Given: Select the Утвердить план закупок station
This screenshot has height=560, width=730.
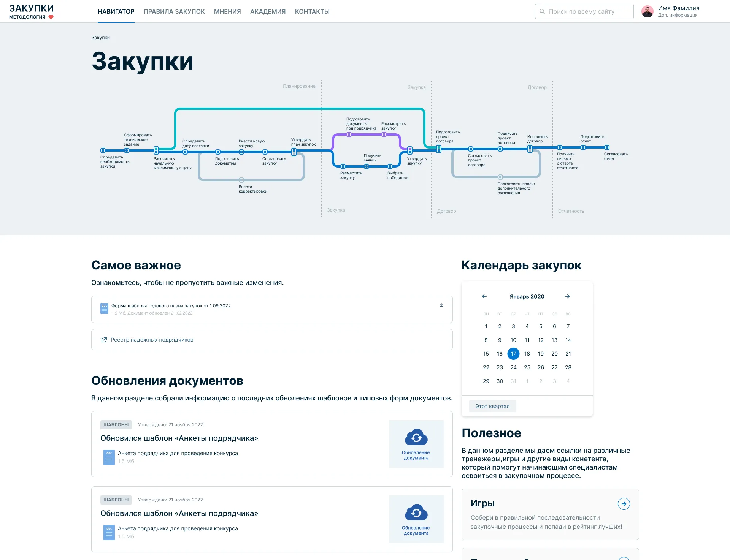Looking at the screenshot, I should pos(294,152).
